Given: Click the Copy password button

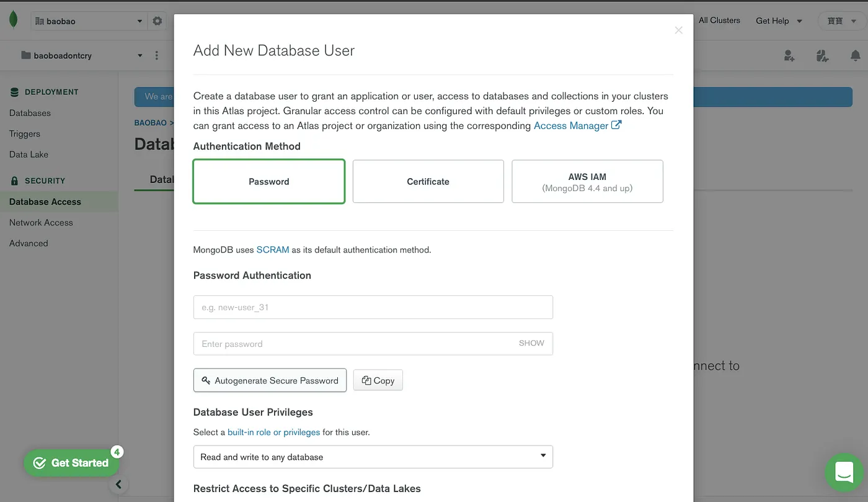Looking at the screenshot, I should click(378, 380).
